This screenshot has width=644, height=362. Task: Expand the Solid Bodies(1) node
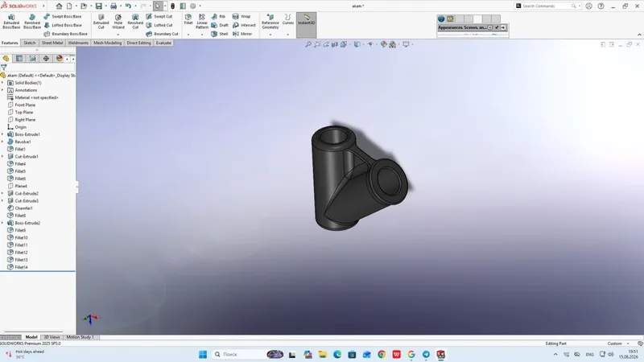[2, 83]
